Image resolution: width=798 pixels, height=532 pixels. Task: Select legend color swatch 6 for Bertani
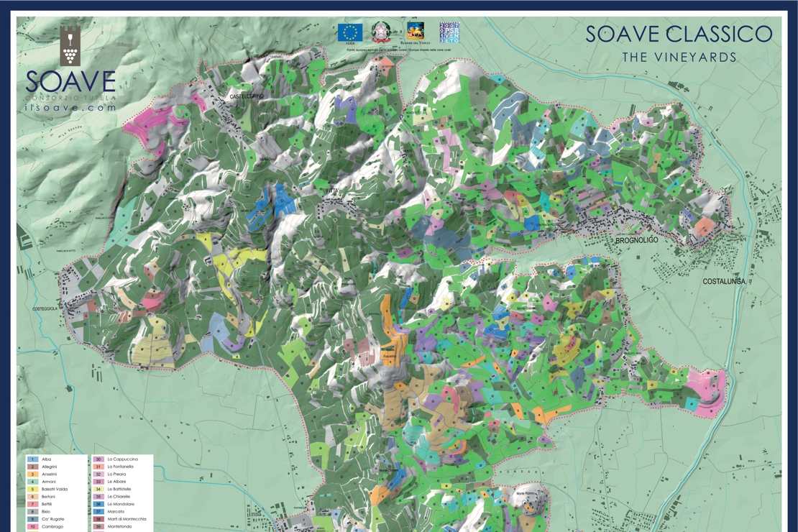pos(33,497)
